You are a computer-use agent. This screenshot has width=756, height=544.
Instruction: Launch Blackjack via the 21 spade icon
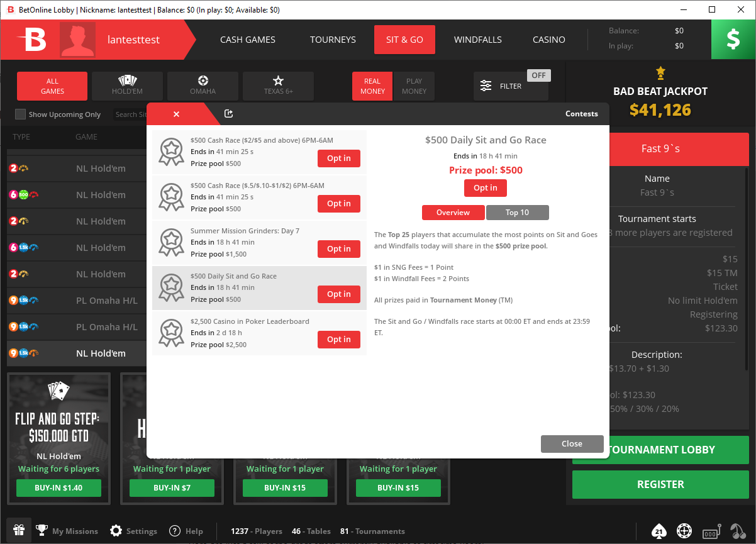(659, 531)
